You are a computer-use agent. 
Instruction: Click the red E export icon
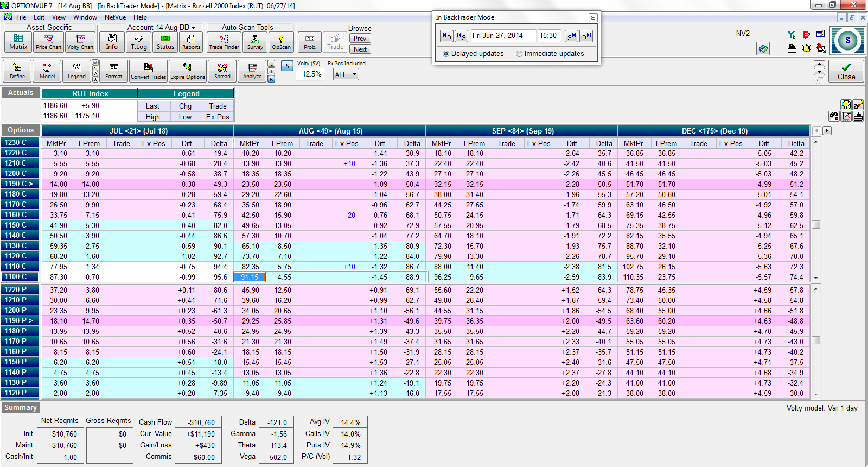point(807,34)
